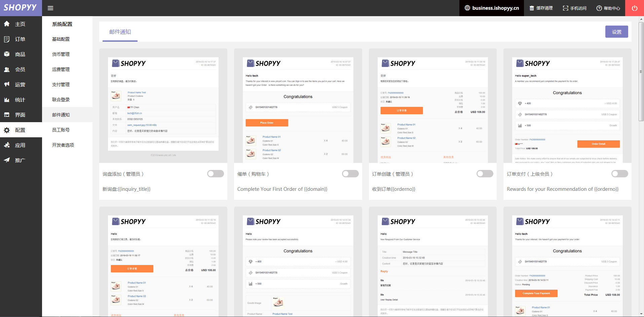This screenshot has width=644, height=317.
Task: Click the purple 设置 button
Action: 617,32
